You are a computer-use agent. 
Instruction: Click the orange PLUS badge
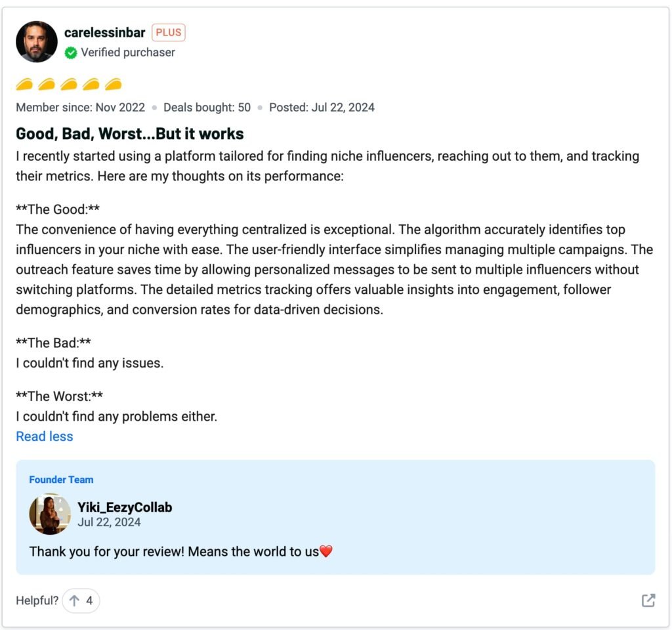click(169, 33)
